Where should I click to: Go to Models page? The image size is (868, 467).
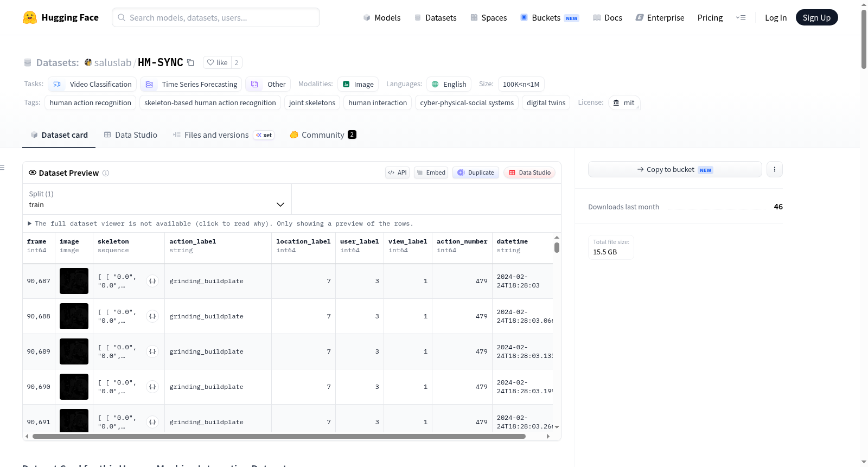pyautogui.click(x=381, y=17)
